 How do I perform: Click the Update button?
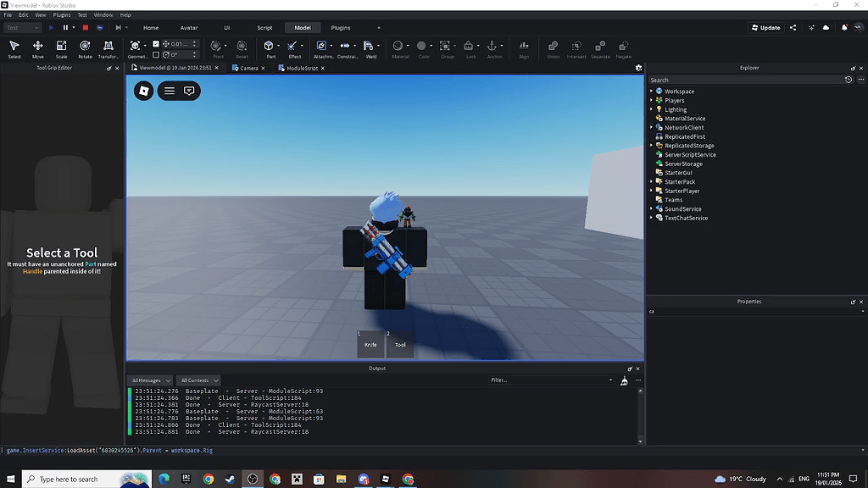(x=765, y=28)
